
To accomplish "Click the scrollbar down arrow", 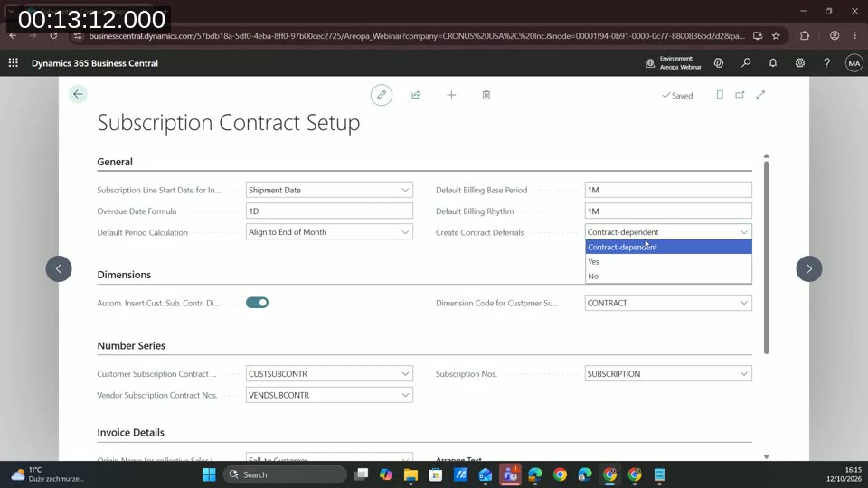I will tap(766, 456).
